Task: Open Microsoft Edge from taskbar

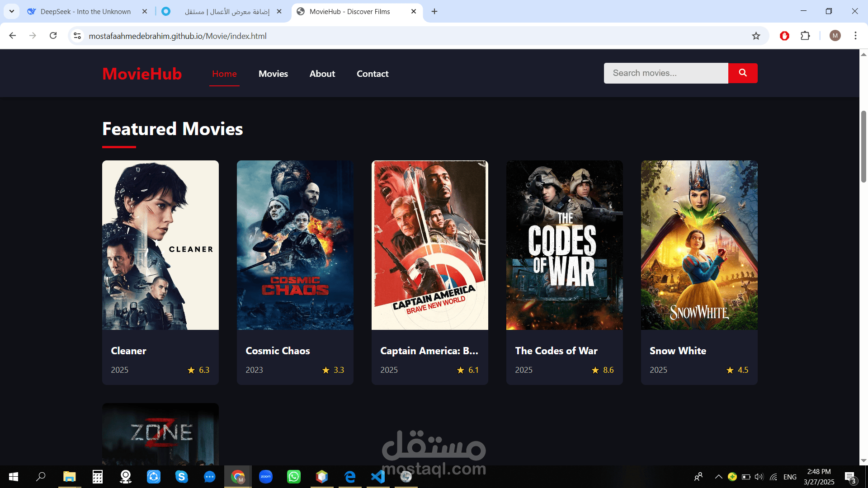Action: point(350,477)
